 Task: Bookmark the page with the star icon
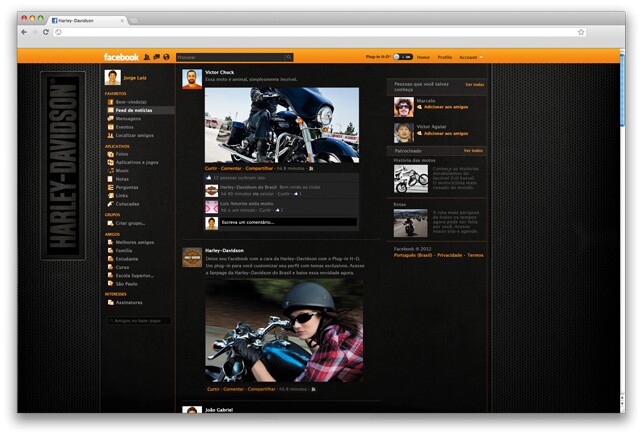pyautogui.click(x=581, y=32)
